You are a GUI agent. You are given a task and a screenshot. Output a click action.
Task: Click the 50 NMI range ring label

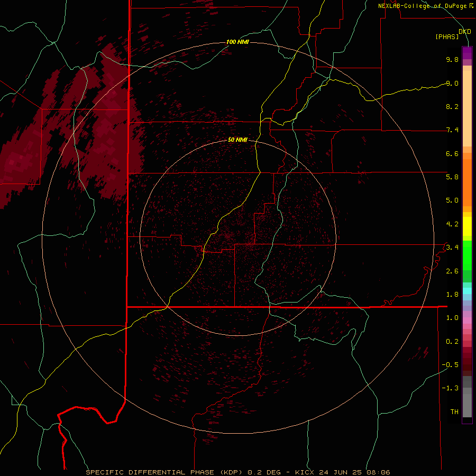[237, 140]
